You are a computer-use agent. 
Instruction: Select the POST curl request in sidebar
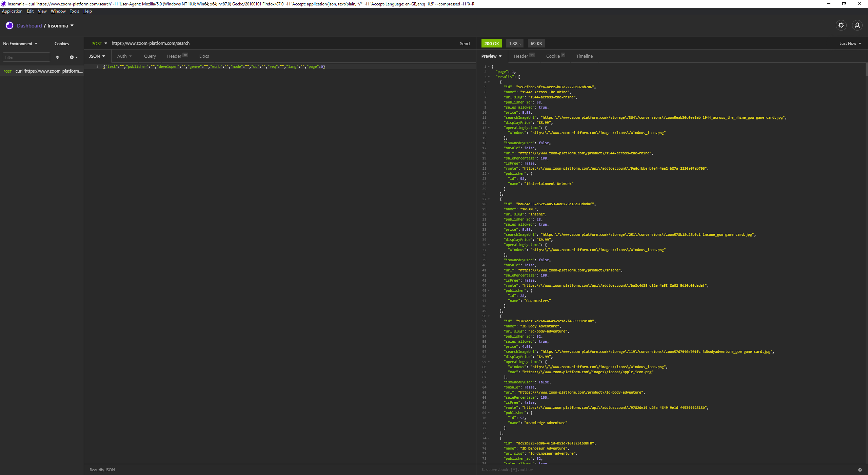(x=42, y=71)
